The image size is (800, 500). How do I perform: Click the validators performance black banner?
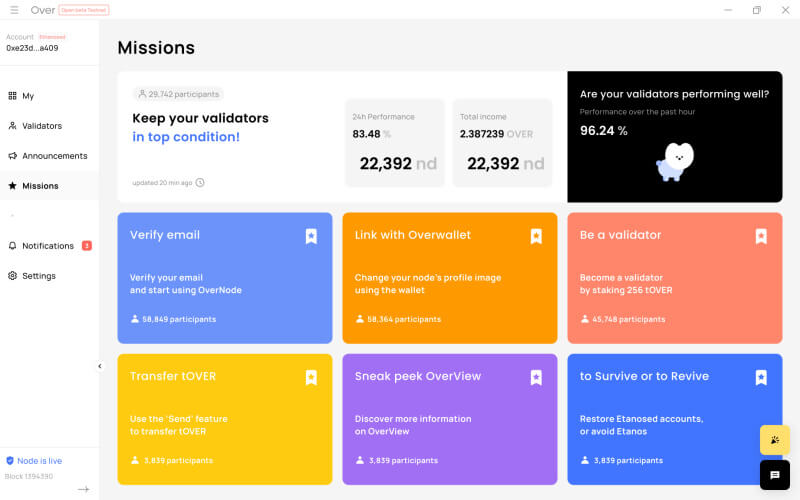674,137
